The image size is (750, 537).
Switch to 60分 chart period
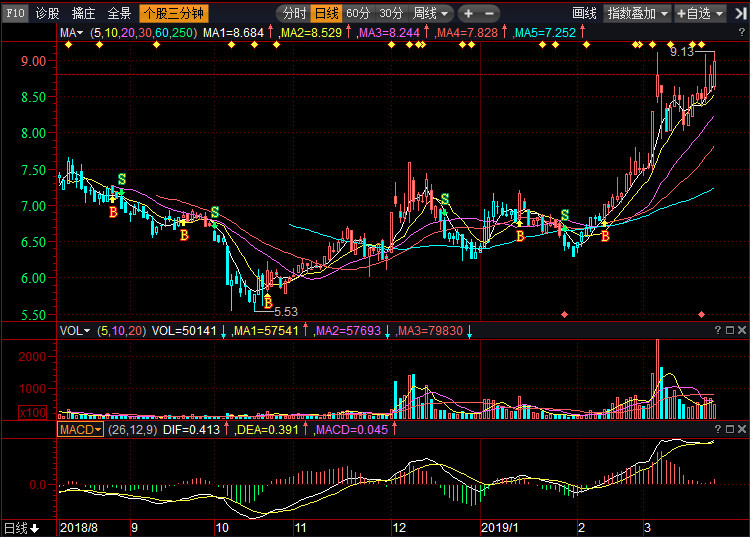[358, 14]
